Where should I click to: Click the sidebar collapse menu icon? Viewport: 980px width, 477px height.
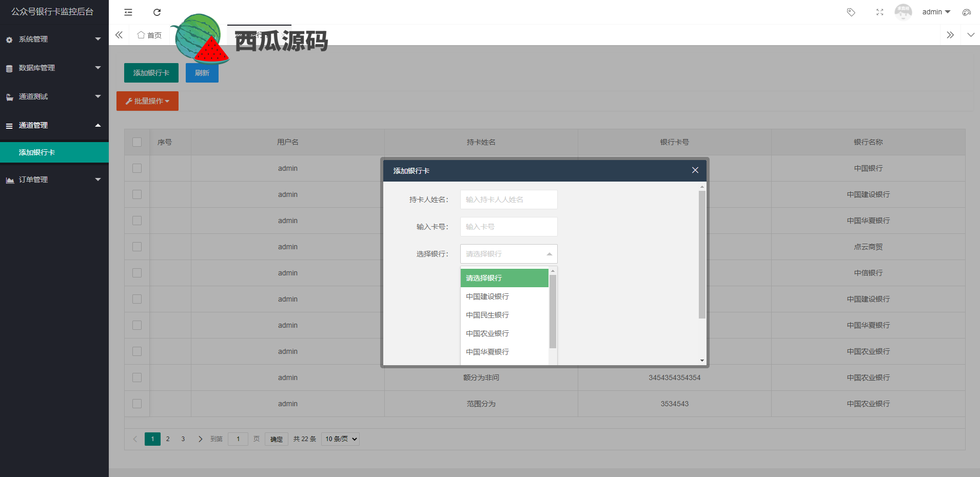coord(128,12)
